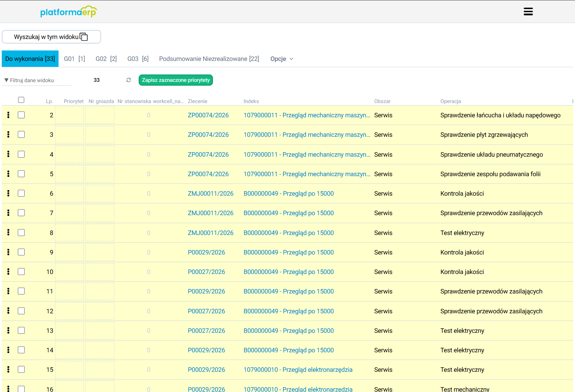Check the checkbox for row Lp. 12

21,311
